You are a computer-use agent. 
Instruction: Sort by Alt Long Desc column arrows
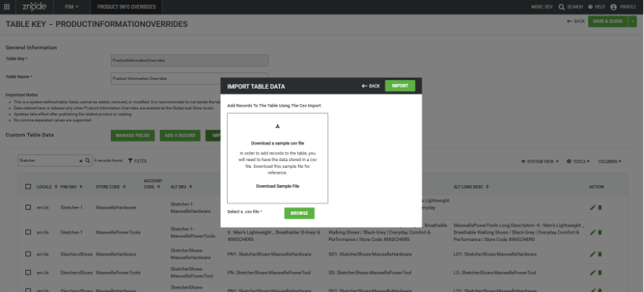click(x=487, y=187)
